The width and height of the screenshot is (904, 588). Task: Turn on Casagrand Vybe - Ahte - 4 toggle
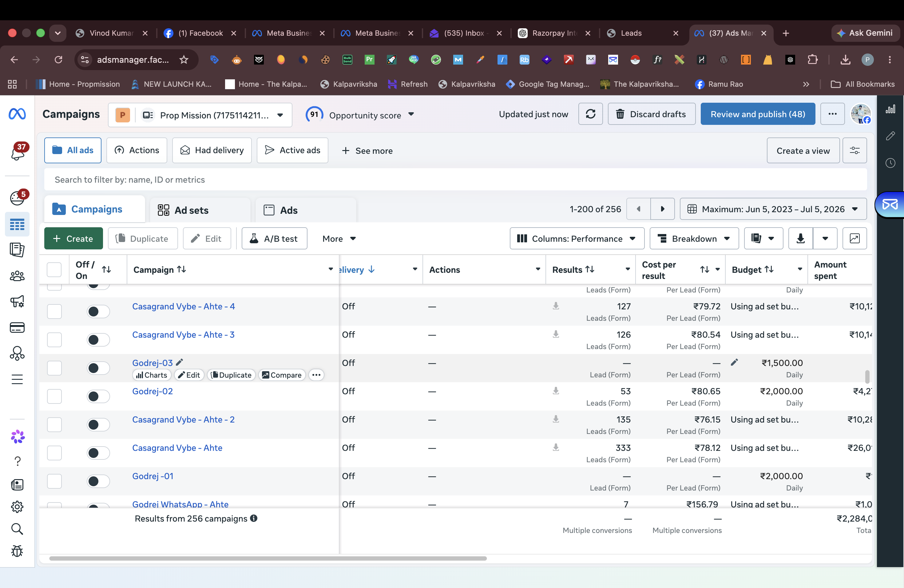[98, 312]
